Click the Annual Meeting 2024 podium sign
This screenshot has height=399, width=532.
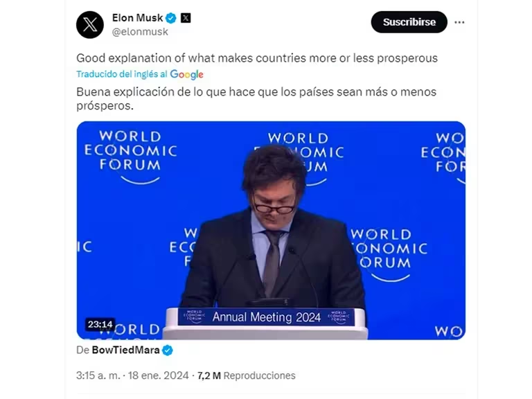click(x=266, y=317)
